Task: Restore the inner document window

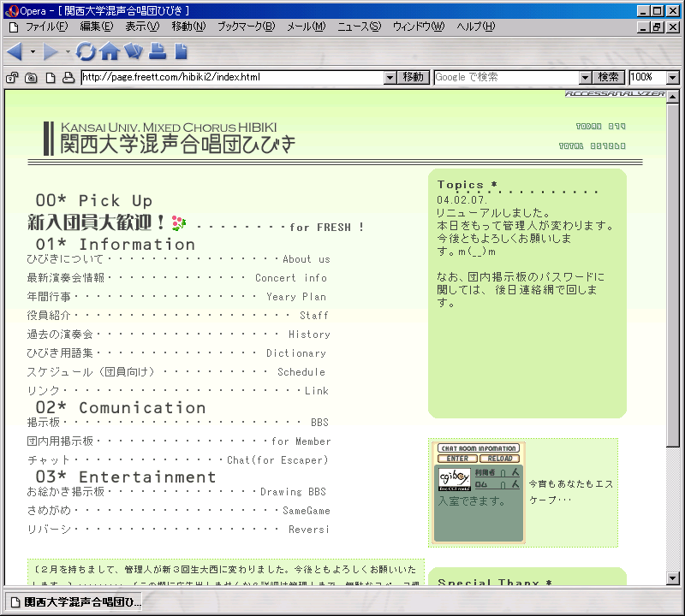Action: (658, 27)
